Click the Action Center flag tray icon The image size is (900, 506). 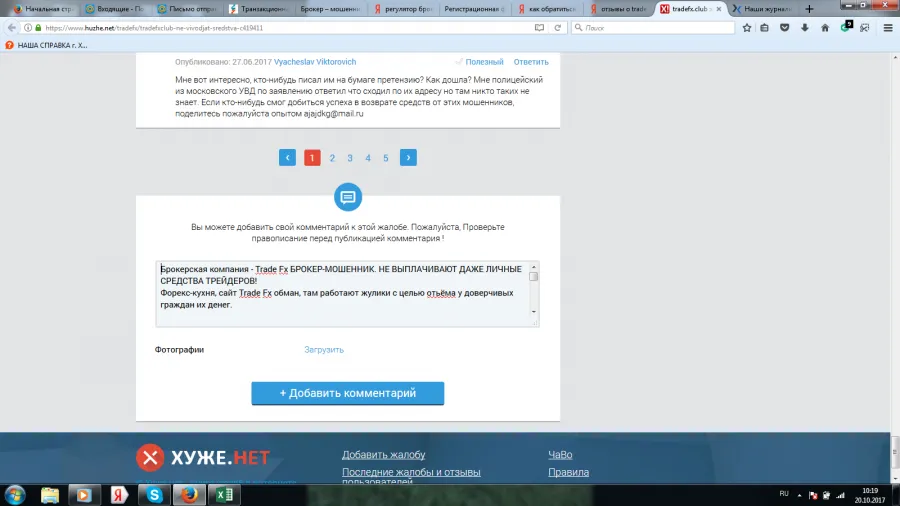[813, 495]
